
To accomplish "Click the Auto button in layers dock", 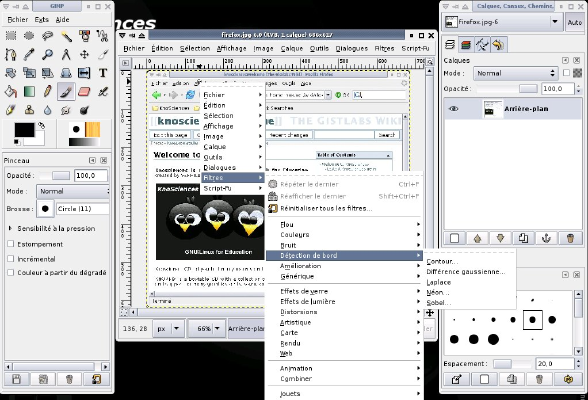I will (574, 22).
